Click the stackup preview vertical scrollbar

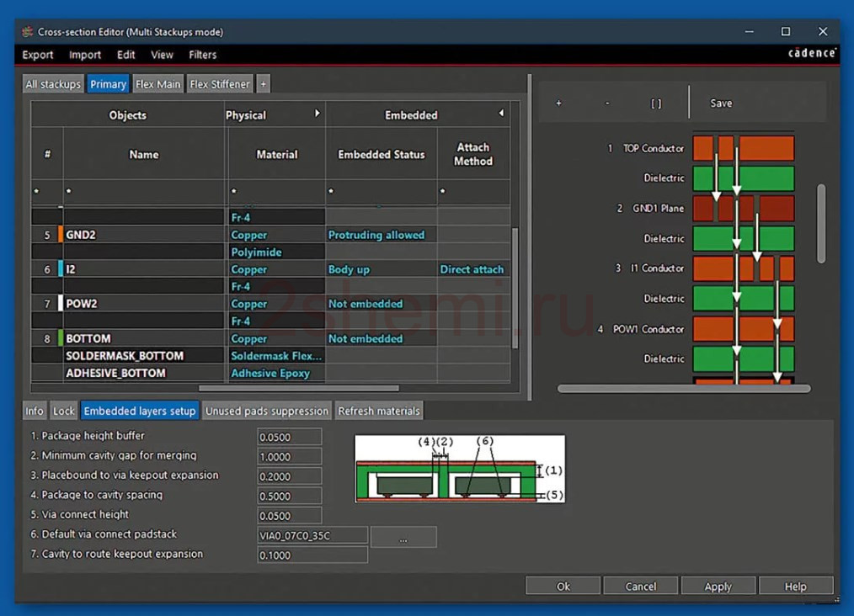[x=821, y=223]
